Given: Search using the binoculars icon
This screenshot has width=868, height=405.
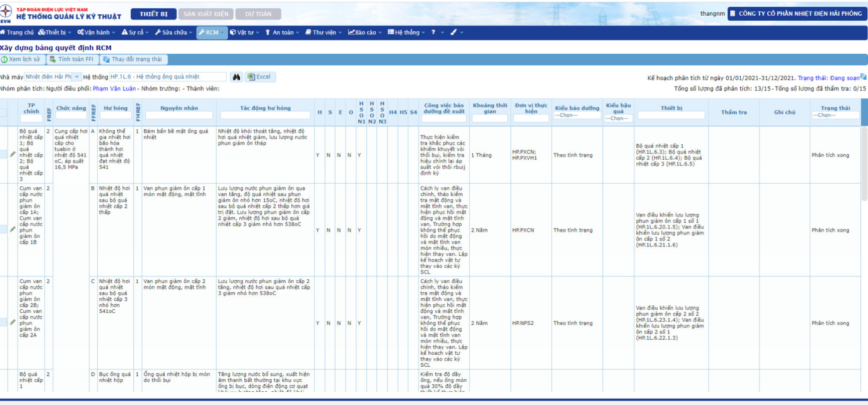Looking at the screenshot, I should [x=237, y=77].
